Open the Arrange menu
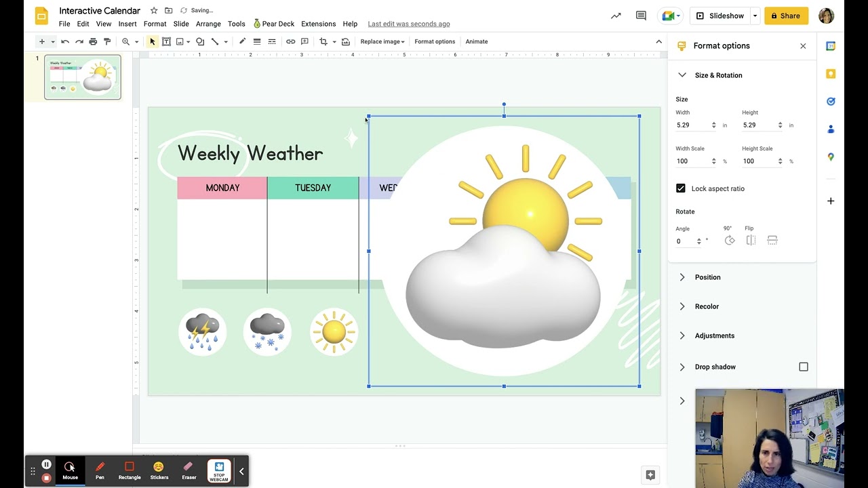 tap(208, 24)
